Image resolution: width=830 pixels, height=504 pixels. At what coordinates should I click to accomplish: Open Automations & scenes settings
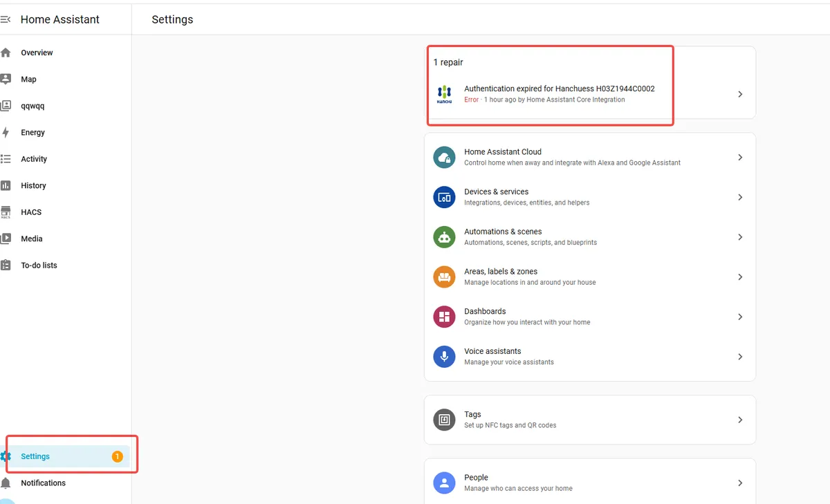590,237
